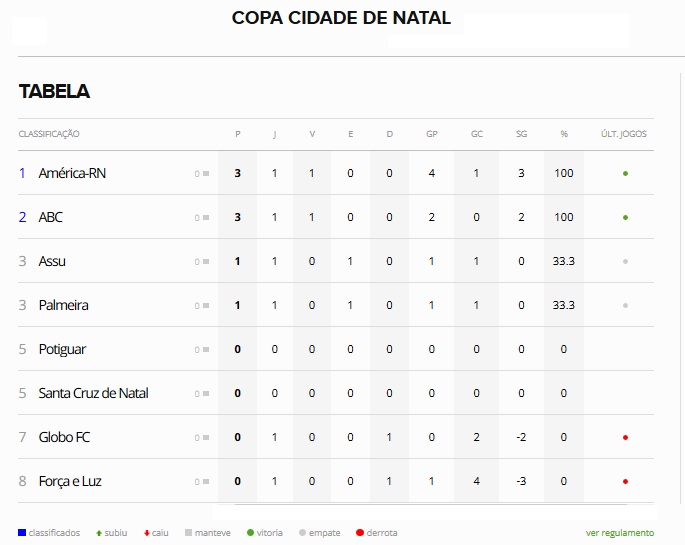Click Força e Luz's red defeat dot
Viewport: 685px width, 545px height.
[625, 481]
